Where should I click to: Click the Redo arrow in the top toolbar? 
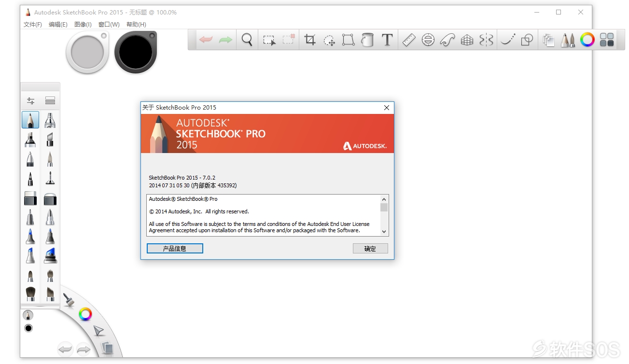(225, 40)
